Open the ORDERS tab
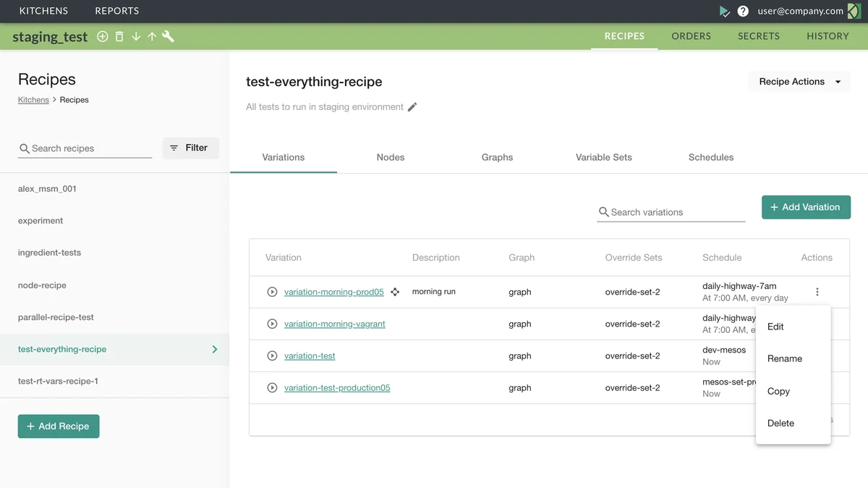 (691, 36)
